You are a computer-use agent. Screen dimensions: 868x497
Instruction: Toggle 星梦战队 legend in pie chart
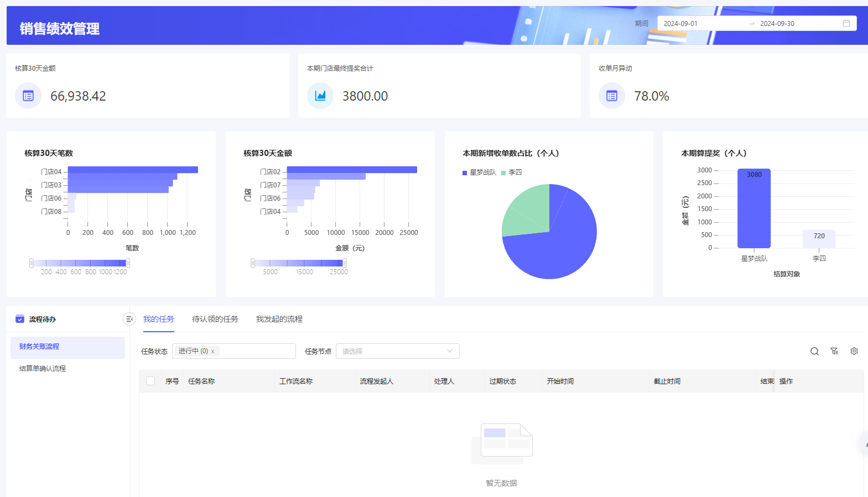click(479, 172)
